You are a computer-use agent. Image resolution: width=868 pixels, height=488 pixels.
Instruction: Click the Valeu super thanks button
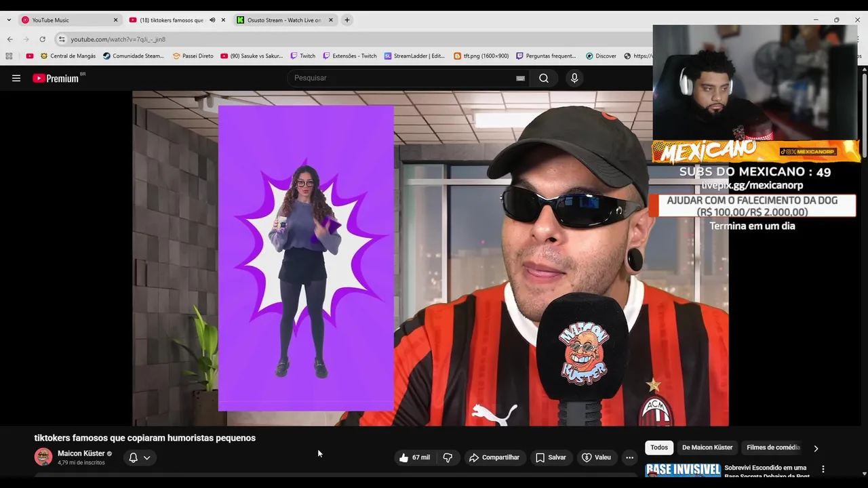pos(597,457)
